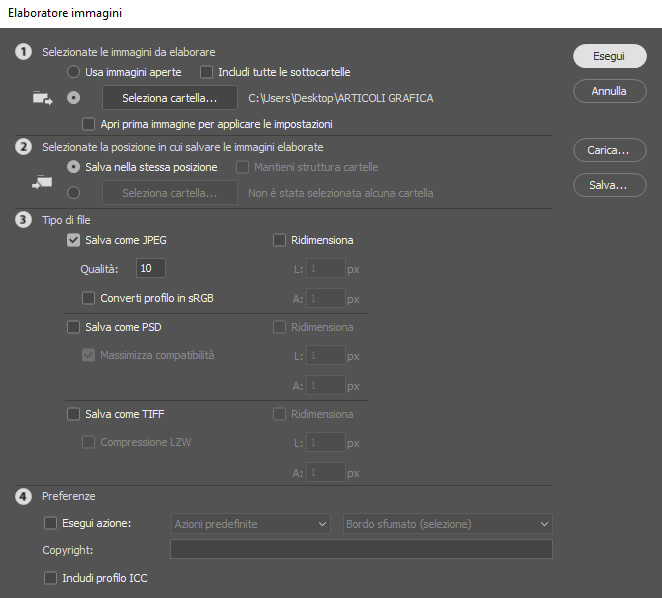Screen dimensions: 662x598
Task: Click the source folder icon in step 1
Action: 43,98
